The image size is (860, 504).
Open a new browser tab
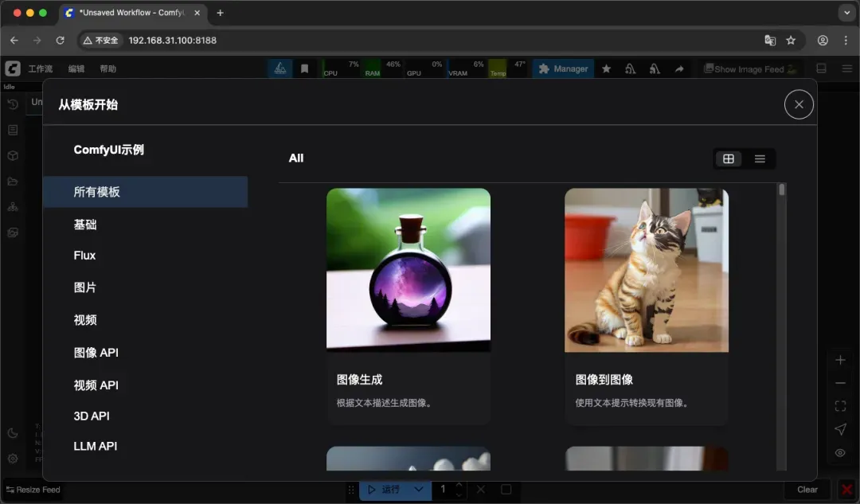(220, 13)
